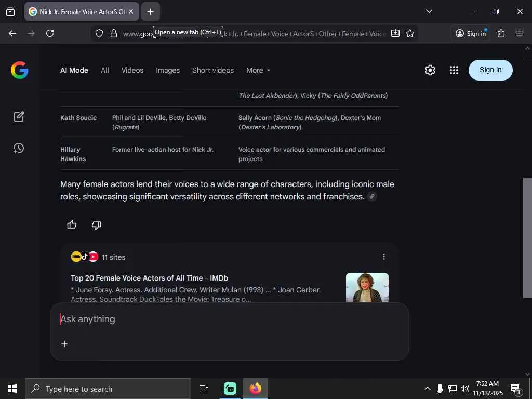Bookmark this page with star icon
This screenshot has width=532, height=399.
click(x=410, y=33)
